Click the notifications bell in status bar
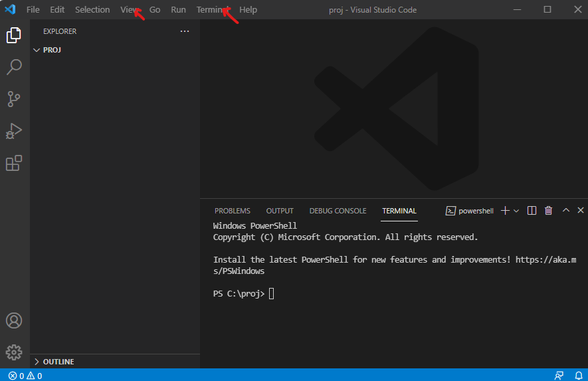The height and width of the screenshot is (381, 588). 578,376
